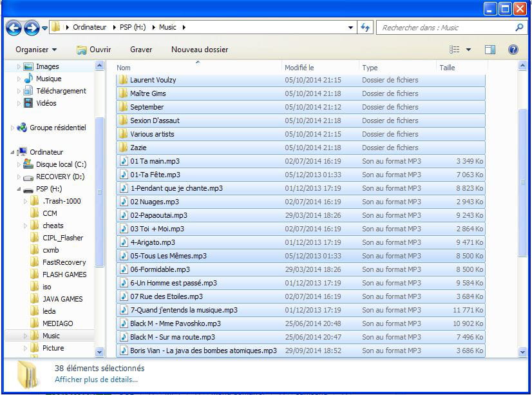Expand the Images library in sidebar
Screen dimensions: 532x395
(19, 66)
